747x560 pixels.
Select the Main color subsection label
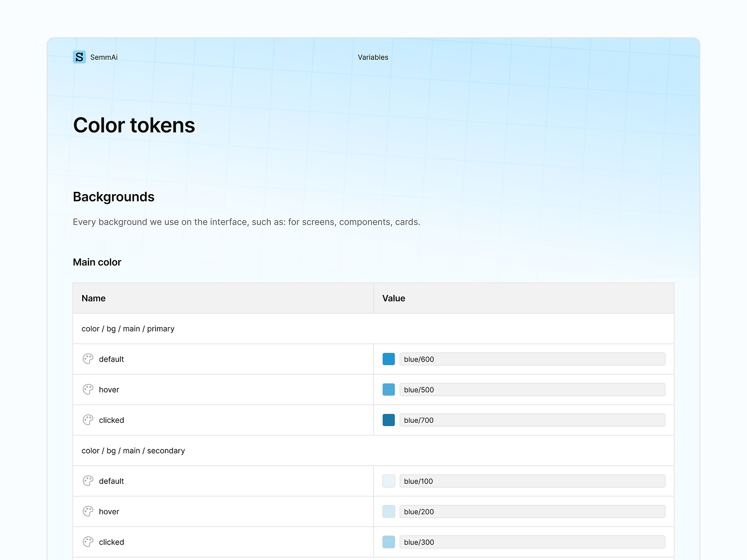[x=97, y=262]
